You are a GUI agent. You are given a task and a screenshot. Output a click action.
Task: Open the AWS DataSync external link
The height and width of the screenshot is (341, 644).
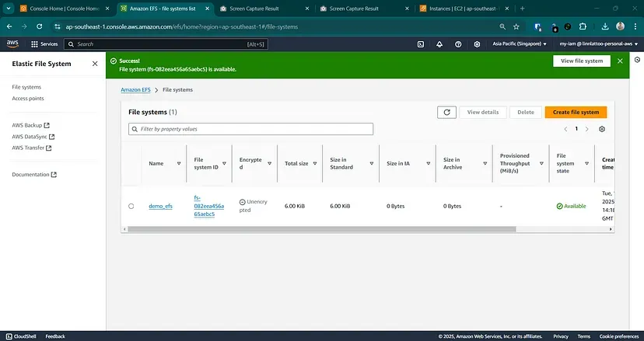[x=33, y=137]
